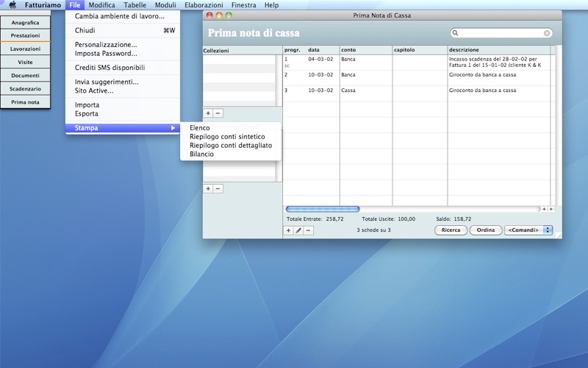588x368 pixels.
Task: Select Bilancio from the Stampa submenu
Action: (x=201, y=155)
